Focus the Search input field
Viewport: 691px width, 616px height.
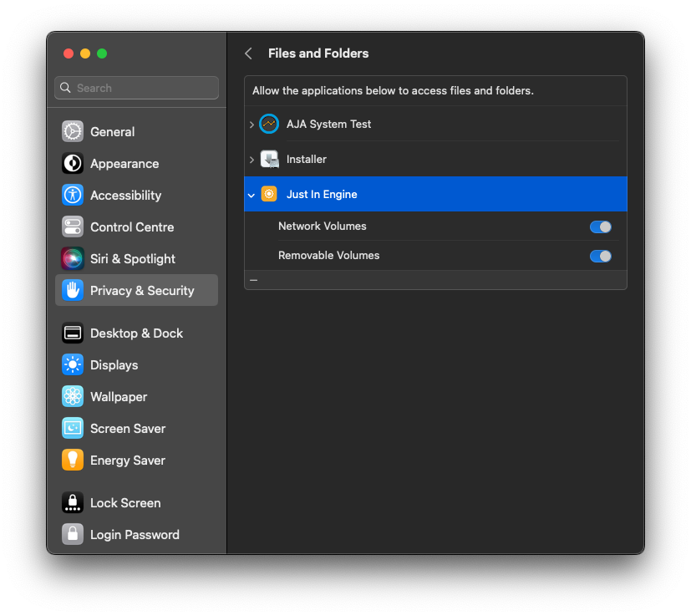click(137, 88)
